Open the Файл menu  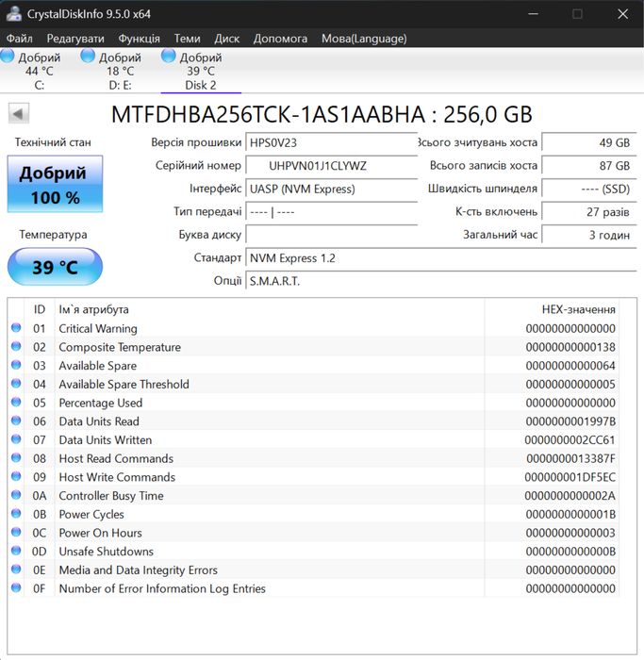(x=20, y=39)
